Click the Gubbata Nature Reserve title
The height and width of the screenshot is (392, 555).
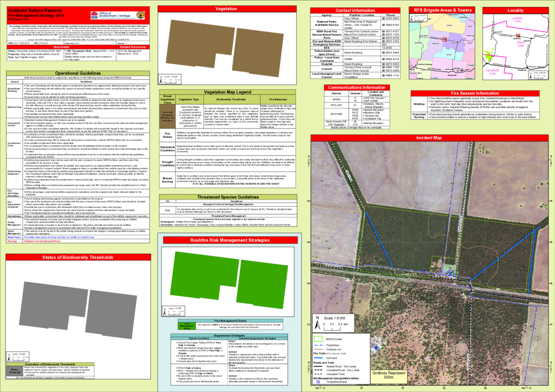click(35, 11)
